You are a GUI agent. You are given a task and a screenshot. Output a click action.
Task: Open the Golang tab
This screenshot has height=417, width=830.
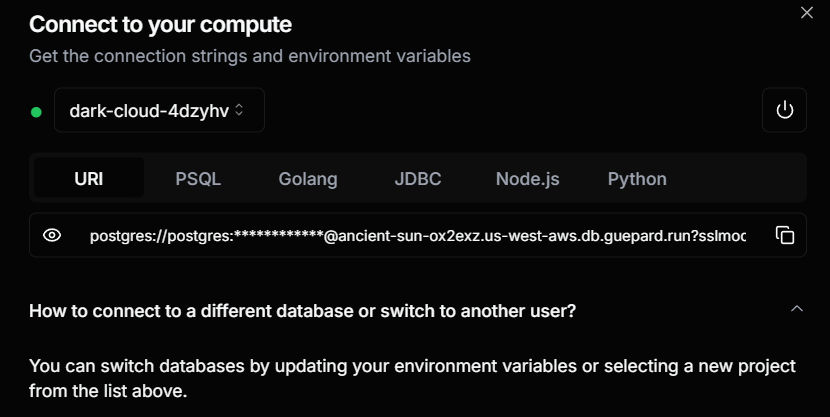tap(308, 178)
